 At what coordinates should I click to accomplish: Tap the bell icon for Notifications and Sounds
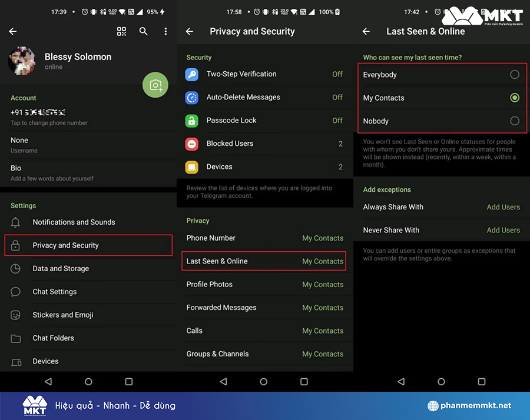(x=15, y=222)
